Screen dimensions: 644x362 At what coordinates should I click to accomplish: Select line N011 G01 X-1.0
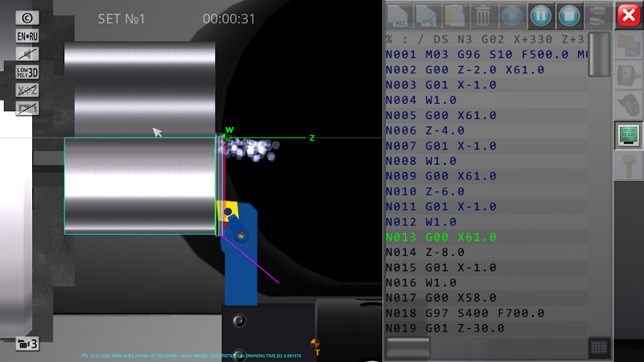(x=487, y=207)
